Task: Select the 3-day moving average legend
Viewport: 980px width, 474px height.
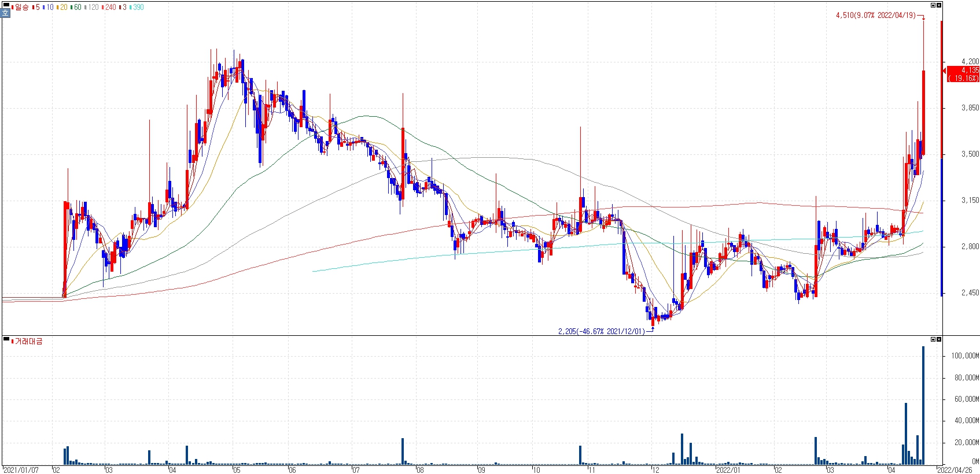Action: (123, 7)
